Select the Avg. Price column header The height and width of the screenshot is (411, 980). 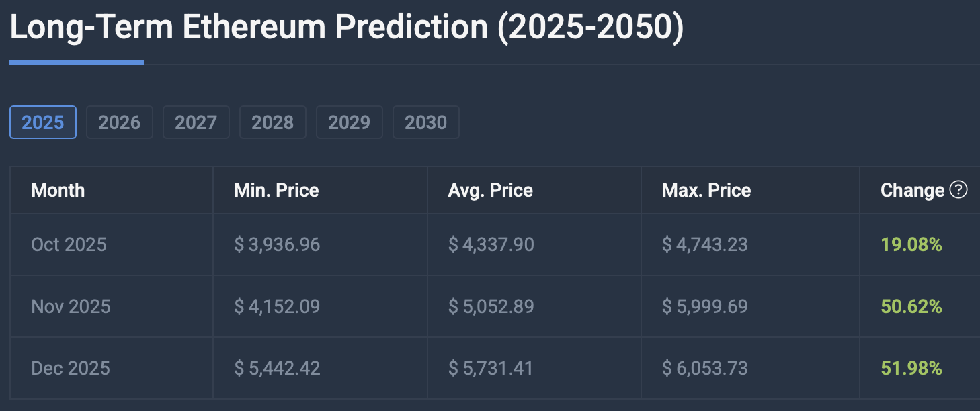click(x=490, y=190)
